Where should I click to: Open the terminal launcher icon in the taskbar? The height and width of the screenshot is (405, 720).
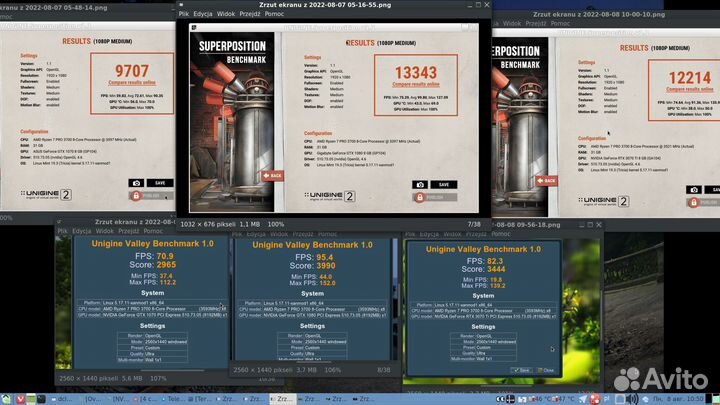41,399
